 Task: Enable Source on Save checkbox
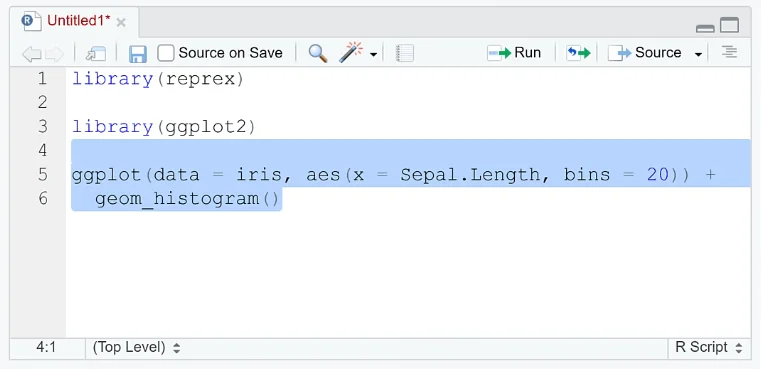coord(165,53)
